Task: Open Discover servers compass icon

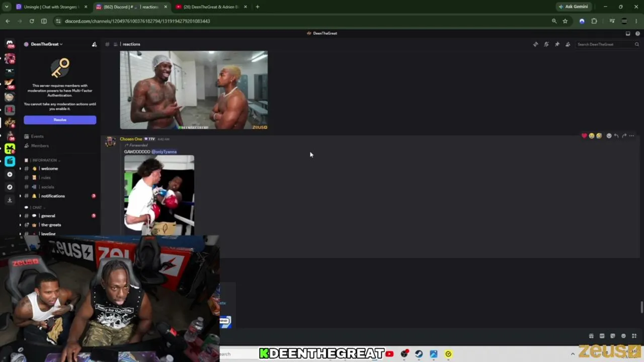Action: pos(10,187)
